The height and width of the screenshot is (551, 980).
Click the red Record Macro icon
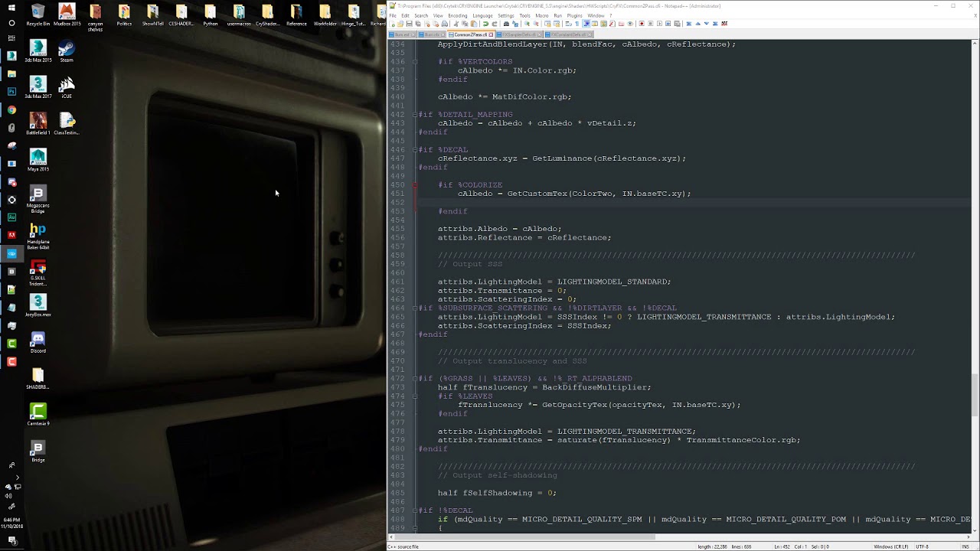tap(642, 24)
